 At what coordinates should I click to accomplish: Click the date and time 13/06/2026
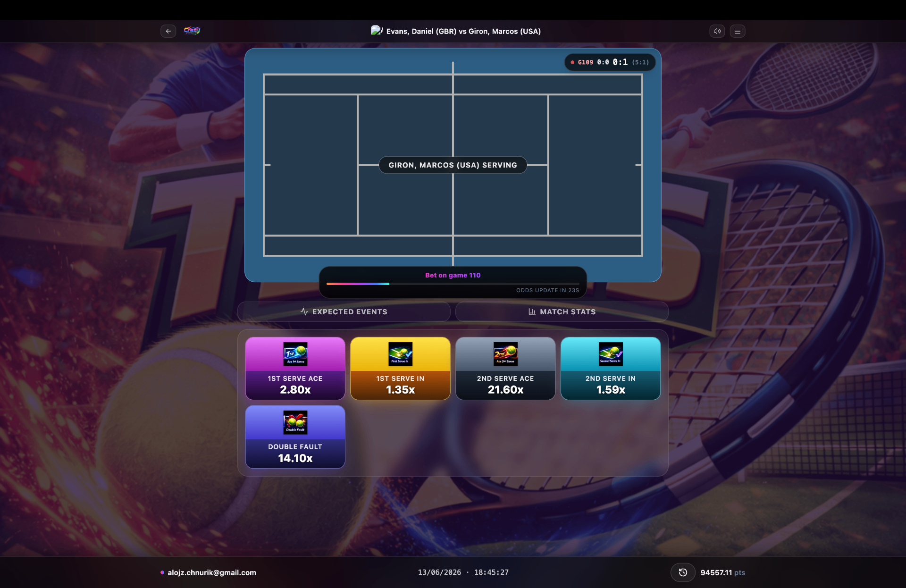[463, 572]
